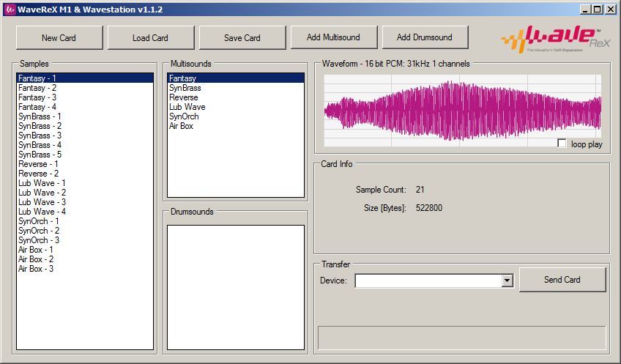Image resolution: width=621 pixels, height=364 pixels.
Task: Select sample SynBrass - 5
Action: 85,154
